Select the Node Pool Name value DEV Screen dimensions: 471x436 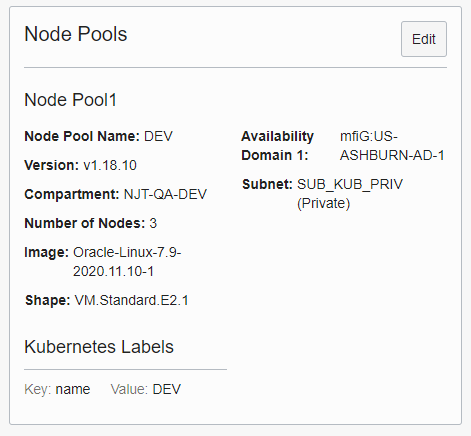click(x=158, y=136)
